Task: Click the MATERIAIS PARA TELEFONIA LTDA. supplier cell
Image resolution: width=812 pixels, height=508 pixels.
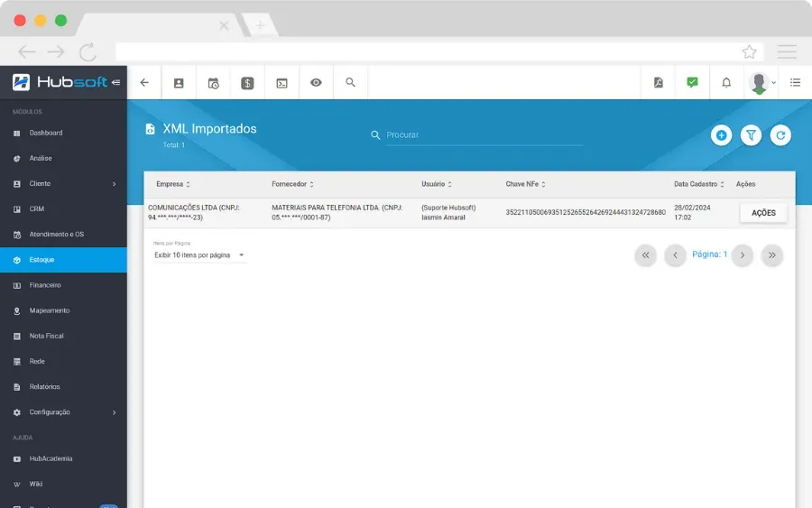Action: (x=337, y=212)
